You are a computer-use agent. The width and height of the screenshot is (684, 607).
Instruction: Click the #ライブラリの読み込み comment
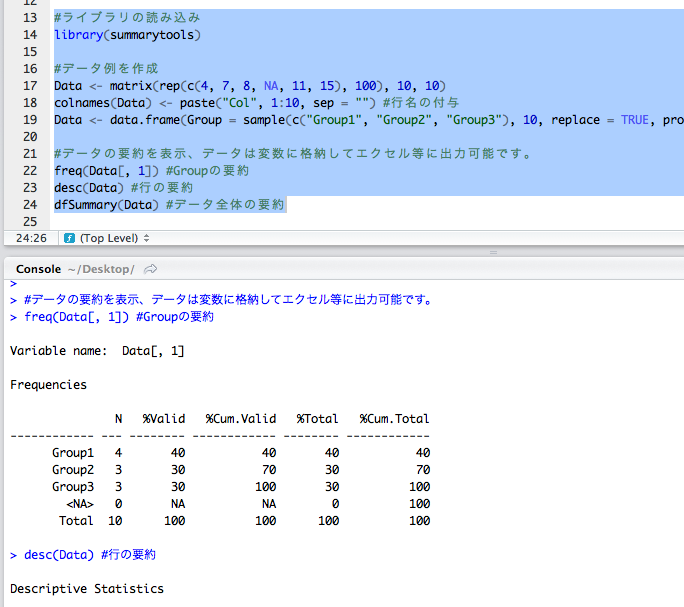coord(127,18)
